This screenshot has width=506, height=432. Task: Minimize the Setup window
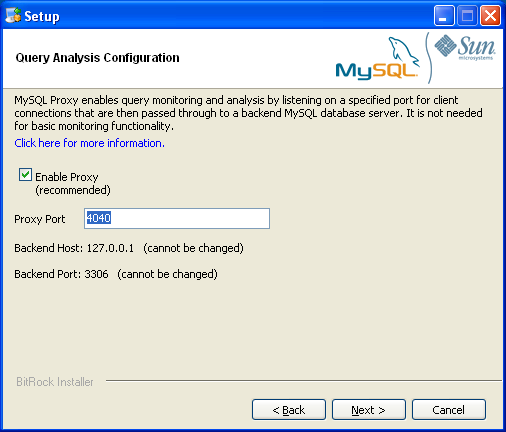click(443, 16)
